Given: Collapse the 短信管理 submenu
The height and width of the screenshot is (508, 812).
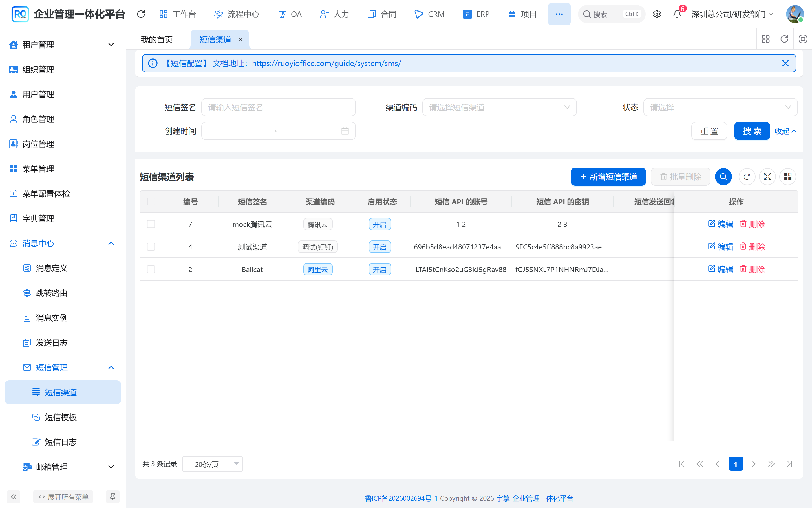Looking at the screenshot, I should point(63,367).
